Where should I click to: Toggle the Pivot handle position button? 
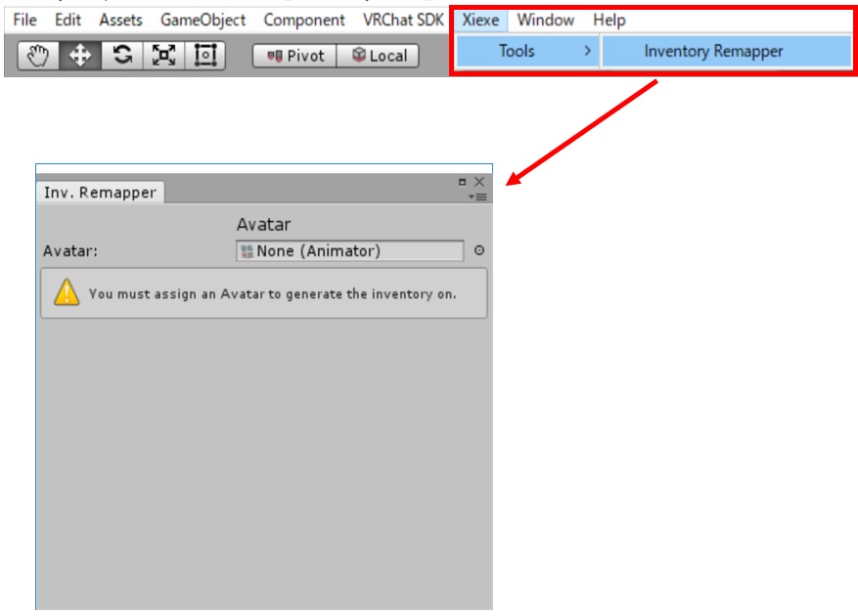(x=294, y=56)
